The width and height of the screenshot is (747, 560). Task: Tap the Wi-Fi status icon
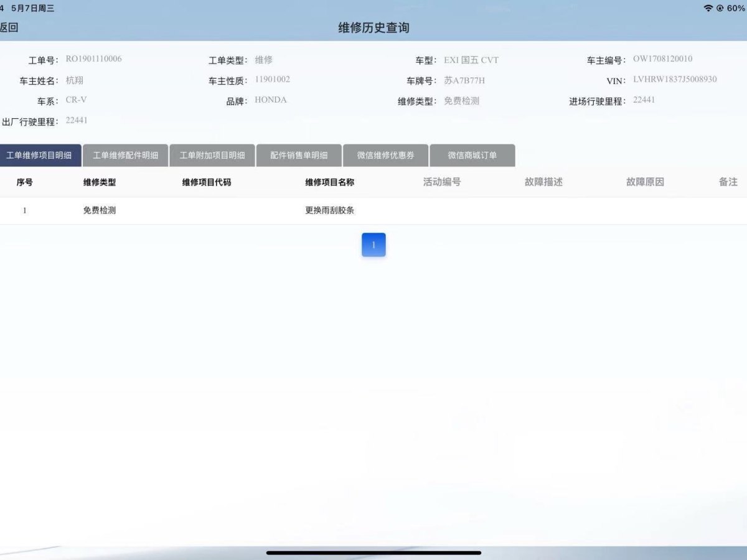[x=708, y=8]
